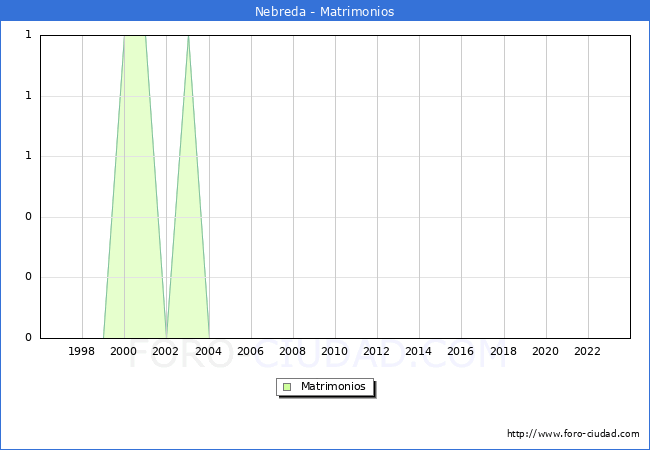Click the 2012 x-axis year label
The width and height of the screenshot is (650, 450).
tap(377, 351)
